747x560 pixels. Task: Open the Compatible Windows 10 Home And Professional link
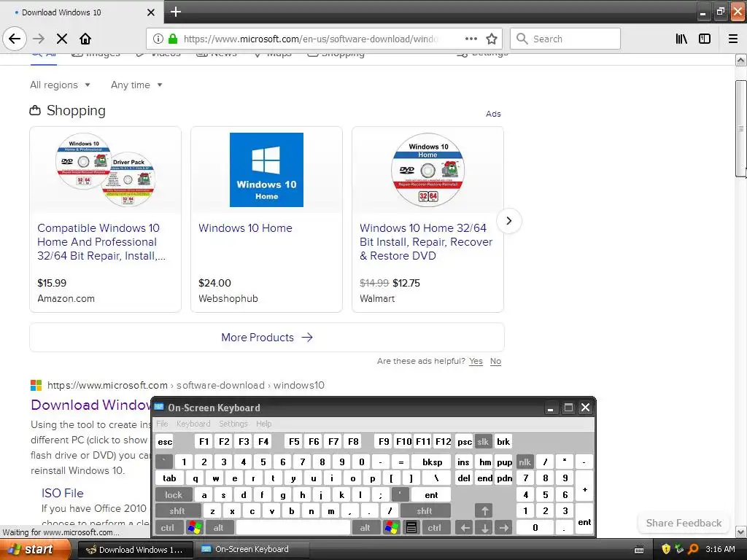click(101, 242)
